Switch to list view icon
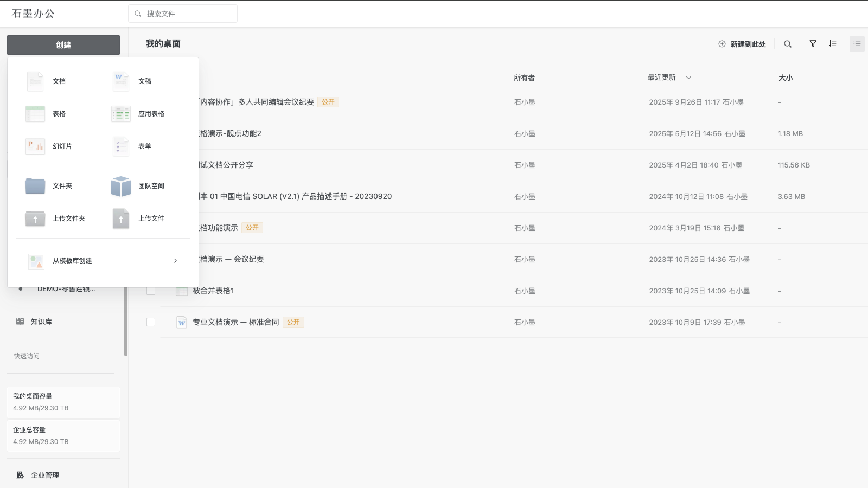The width and height of the screenshot is (868, 488). point(857,43)
